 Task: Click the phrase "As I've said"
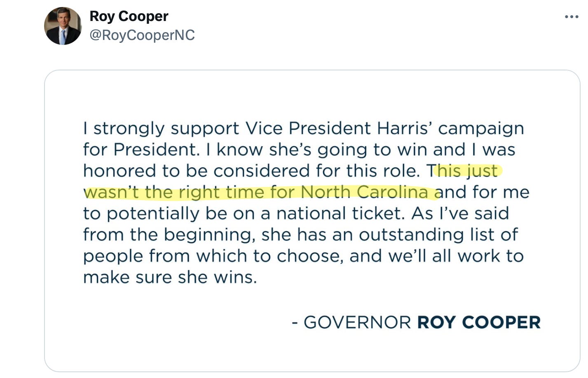pyautogui.click(x=460, y=214)
